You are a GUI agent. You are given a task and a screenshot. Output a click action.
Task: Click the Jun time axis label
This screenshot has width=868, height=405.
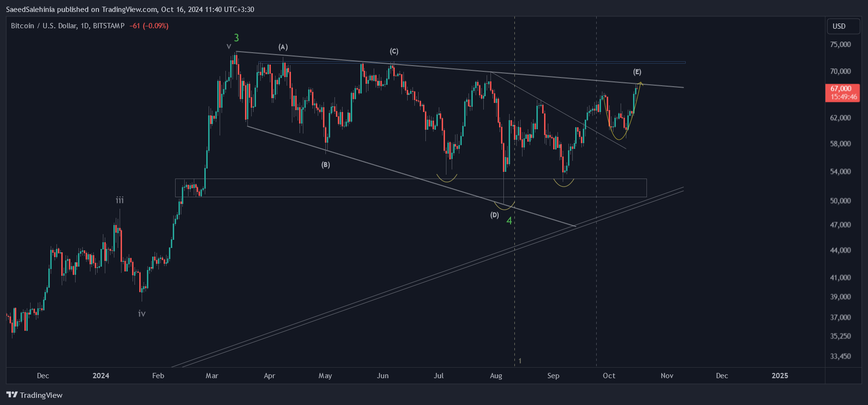pos(383,376)
